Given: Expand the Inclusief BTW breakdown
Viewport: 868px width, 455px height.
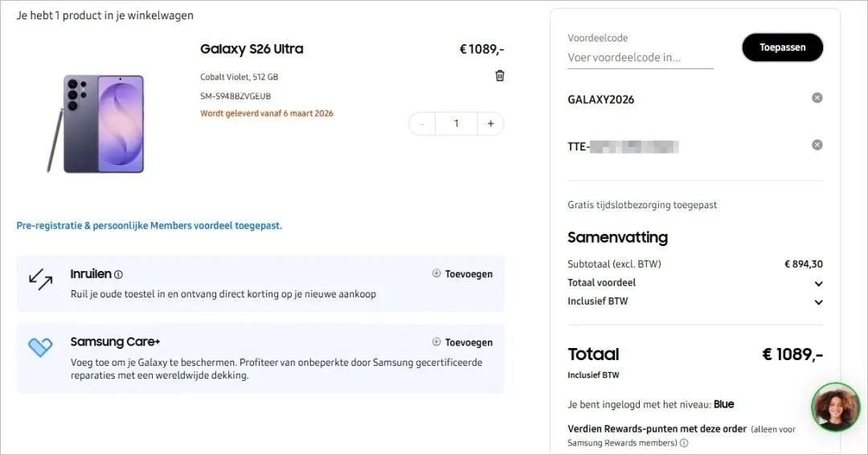Looking at the screenshot, I should (818, 302).
